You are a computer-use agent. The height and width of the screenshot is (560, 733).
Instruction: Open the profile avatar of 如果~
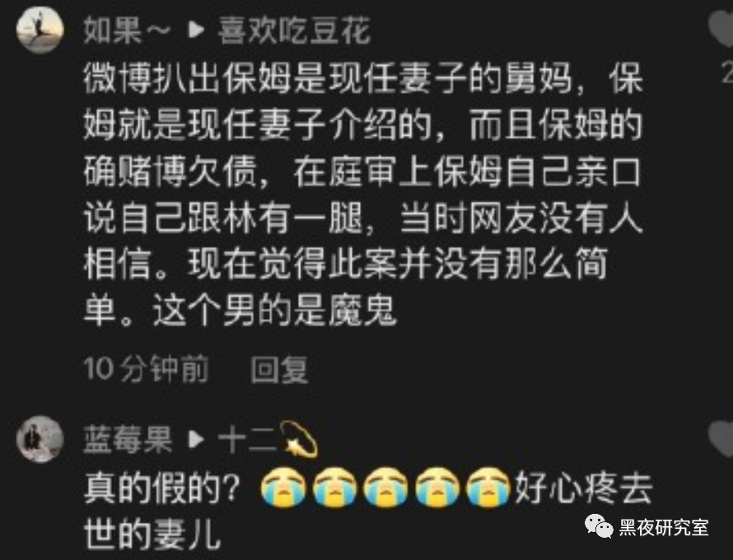(x=40, y=30)
